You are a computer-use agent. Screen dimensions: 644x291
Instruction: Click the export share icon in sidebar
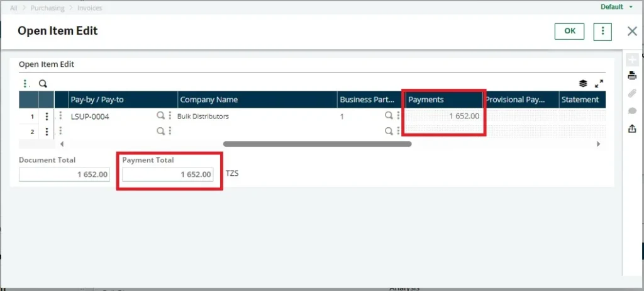[x=632, y=128]
